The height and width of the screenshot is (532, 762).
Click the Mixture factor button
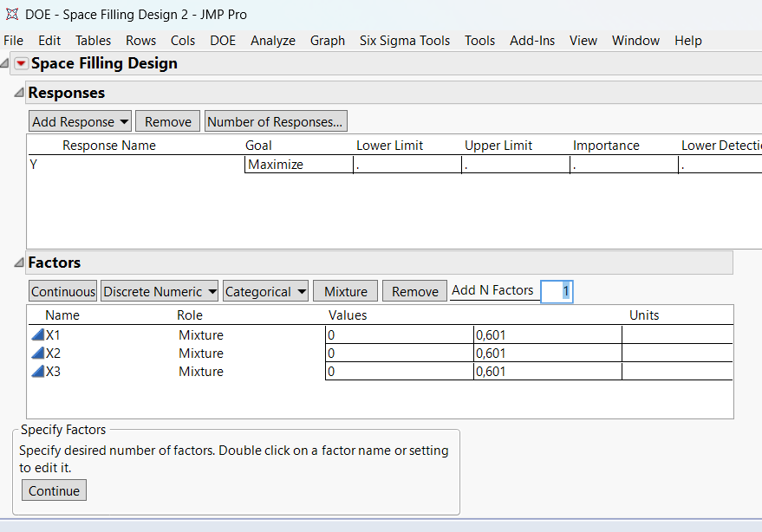click(x=346, y=292)
